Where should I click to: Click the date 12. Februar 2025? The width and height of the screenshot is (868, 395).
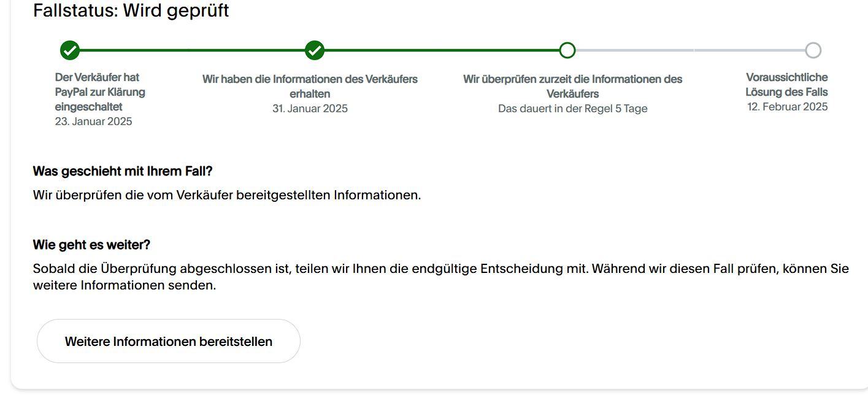(787, 107)
